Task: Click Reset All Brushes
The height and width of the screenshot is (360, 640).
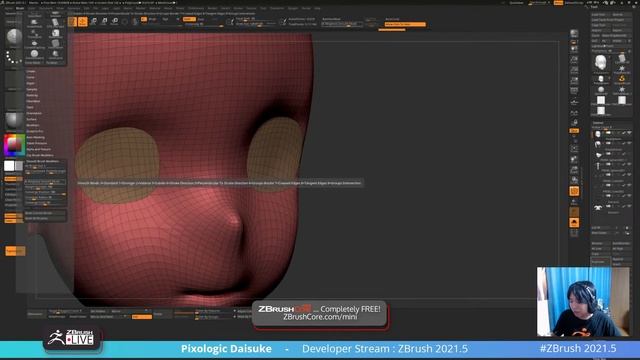Action: pos(45,219)
